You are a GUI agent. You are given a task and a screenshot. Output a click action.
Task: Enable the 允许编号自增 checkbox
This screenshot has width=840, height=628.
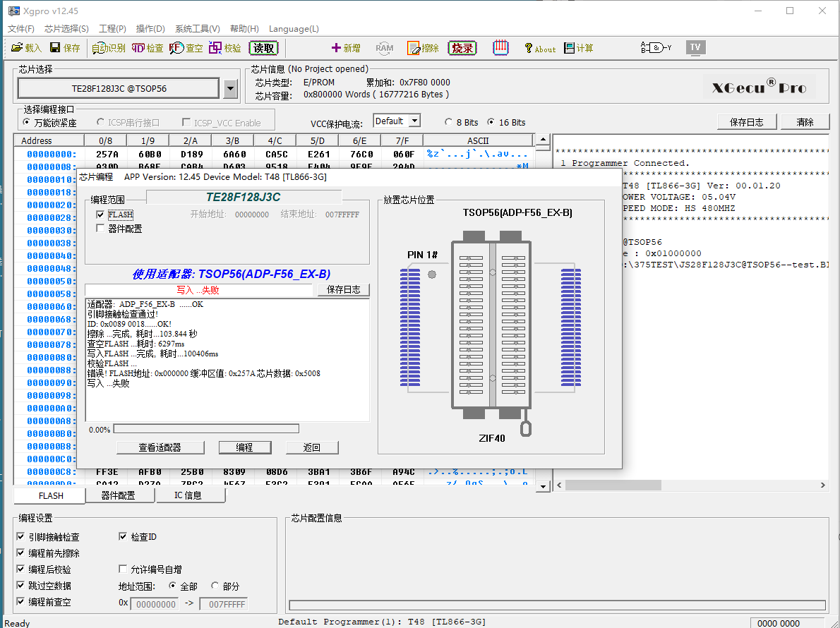point(124,569)
